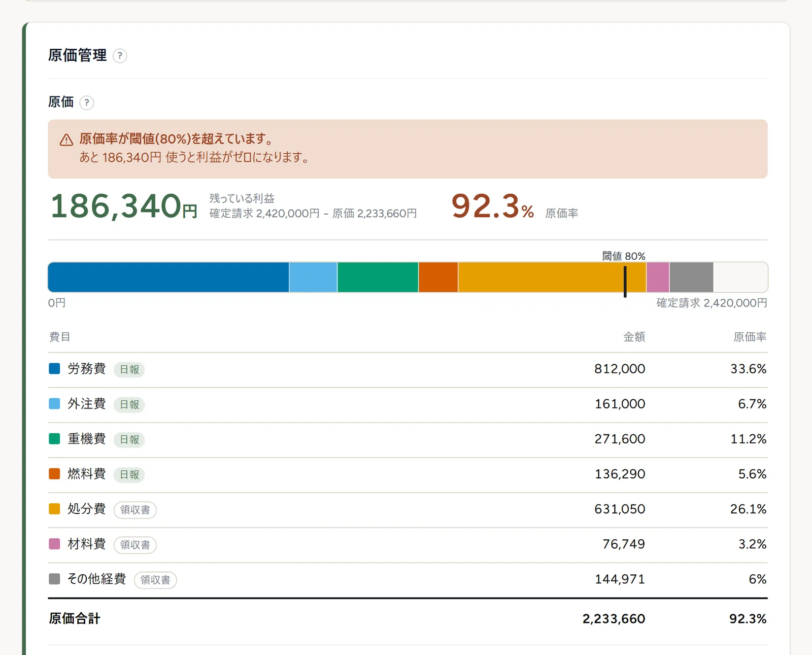
Task: Click the 重機費 green legend square
Action: pos(54,439)
